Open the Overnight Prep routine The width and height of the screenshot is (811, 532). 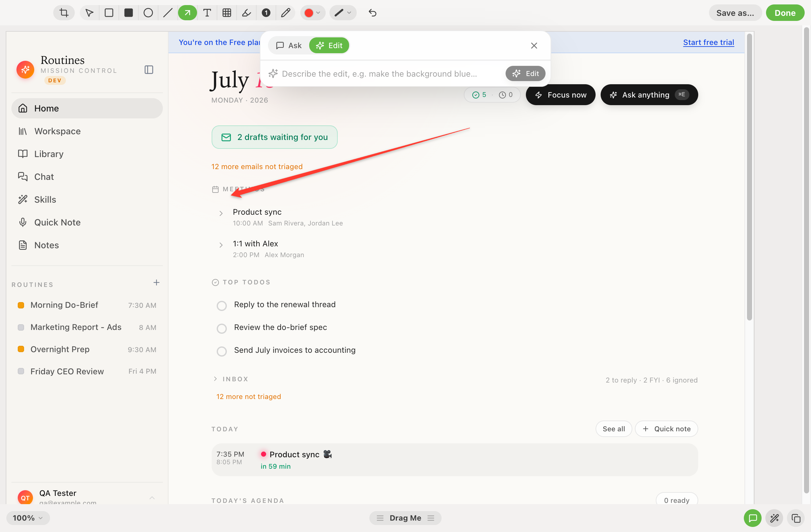click(87, 350)
